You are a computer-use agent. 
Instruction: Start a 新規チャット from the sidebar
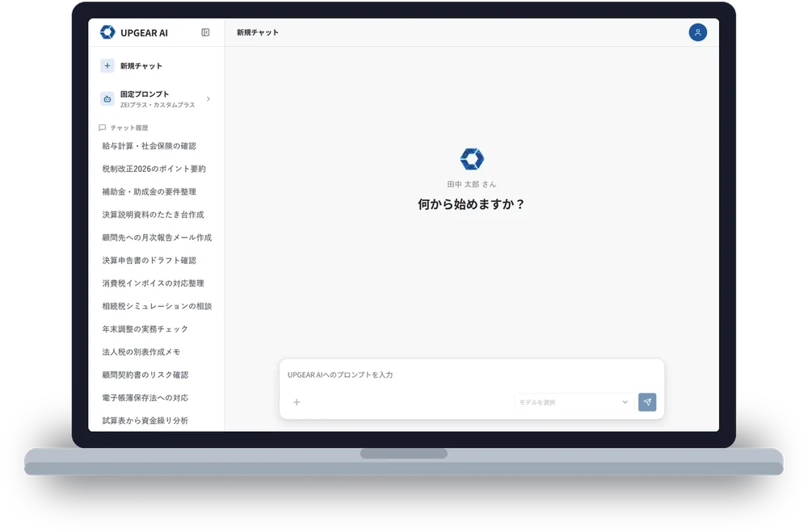point(156,66)
